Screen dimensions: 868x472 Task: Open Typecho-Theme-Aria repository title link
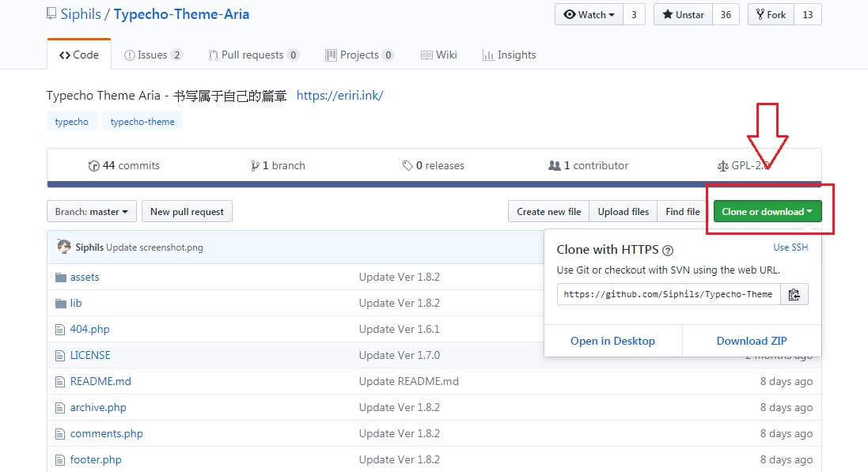[x=181, y=13]
